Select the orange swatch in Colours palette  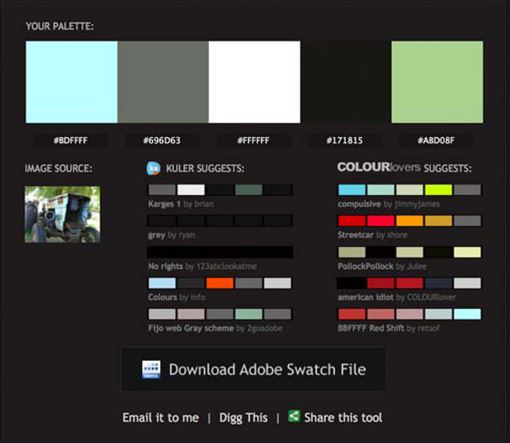click(220, 283)
